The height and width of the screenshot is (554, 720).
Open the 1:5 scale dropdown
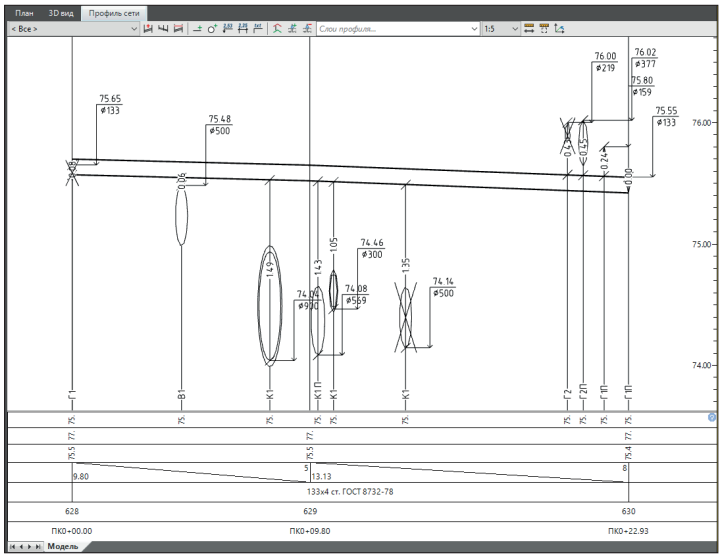pos(515,30)
